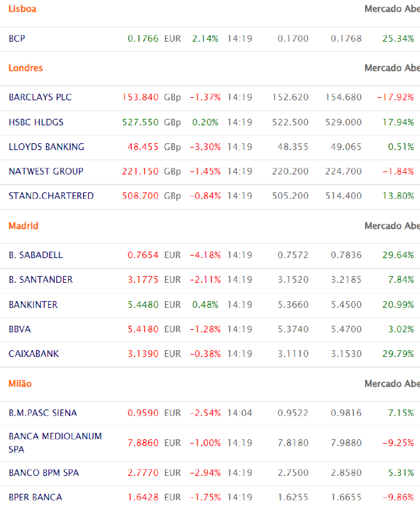The width and height of the screenshot is (420, 505).
Task: Select BPER Banca yearly value -9.86%
Action: [398, 497]
